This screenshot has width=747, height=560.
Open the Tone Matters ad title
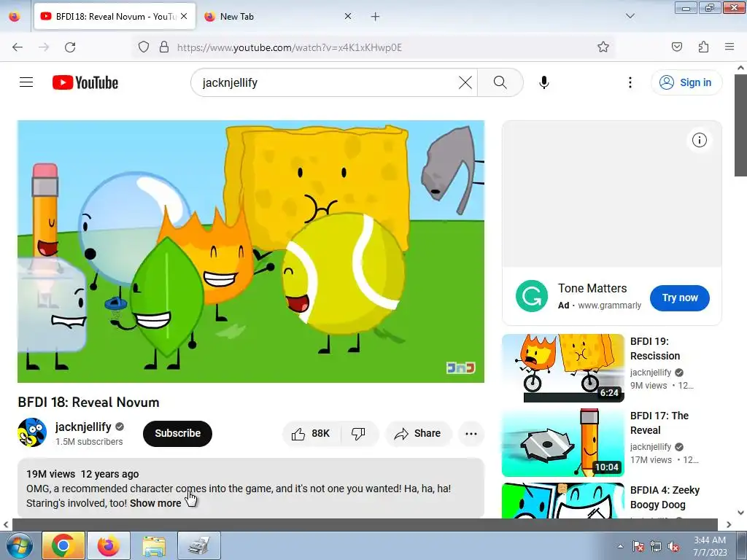coord(592,288)
